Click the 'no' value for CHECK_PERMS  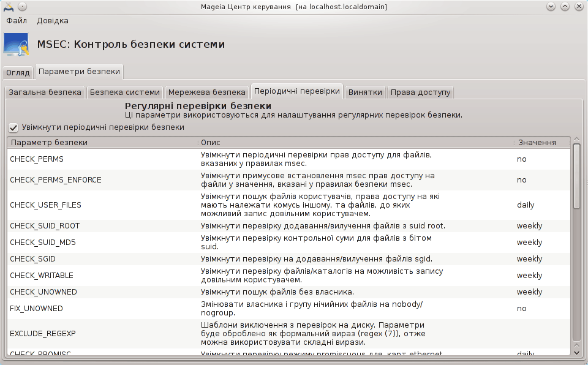coord(522,159)
